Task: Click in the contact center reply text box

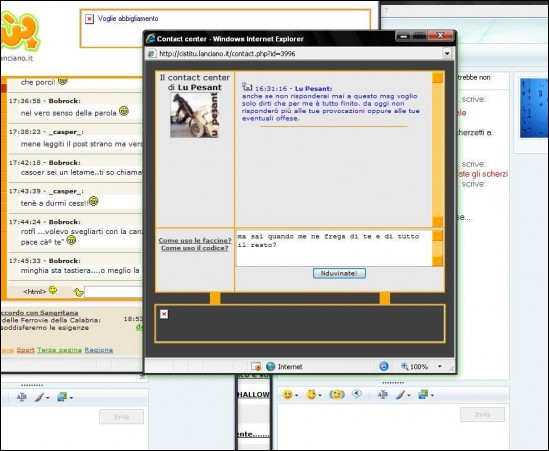Action: tap(334, 248)
